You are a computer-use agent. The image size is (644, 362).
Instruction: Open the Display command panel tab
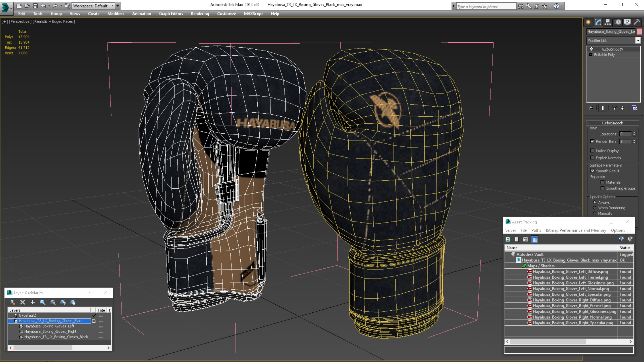(x=627, y=22)
